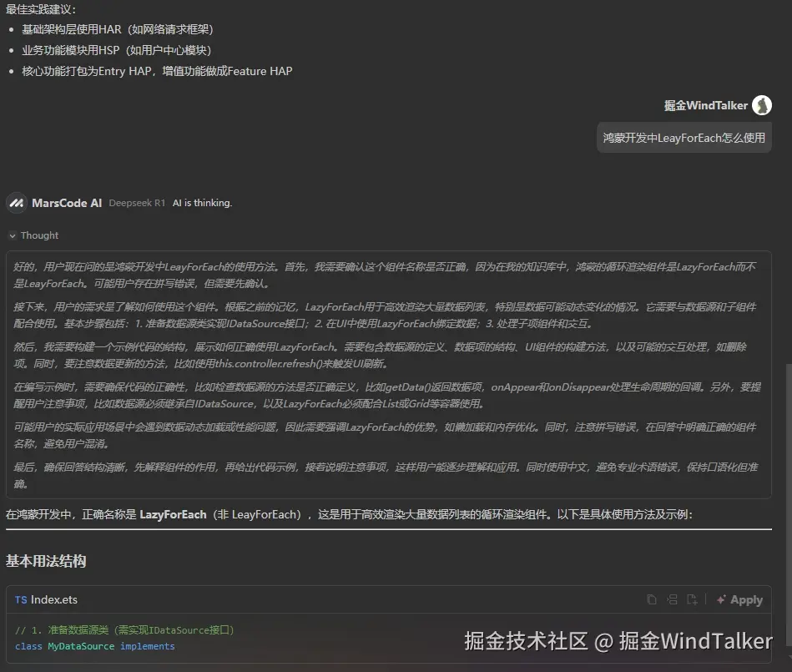
Task: Click the Index.ets file name
Action: point(54,599)
